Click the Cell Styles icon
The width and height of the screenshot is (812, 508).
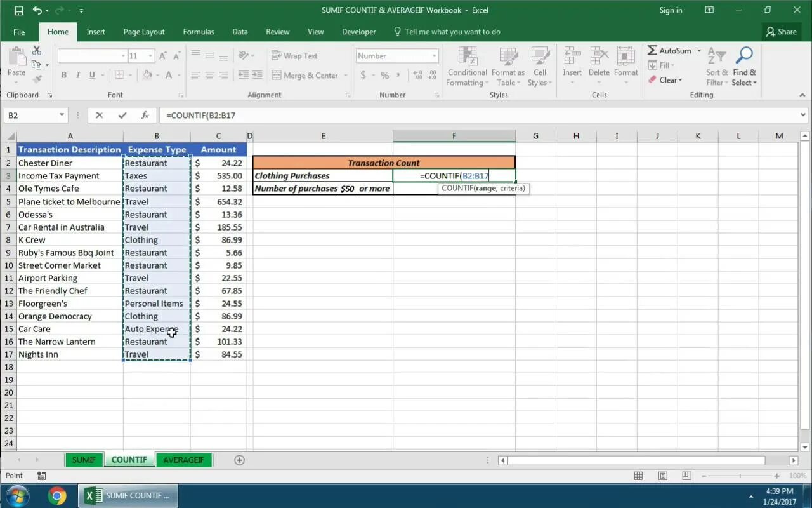540,56
